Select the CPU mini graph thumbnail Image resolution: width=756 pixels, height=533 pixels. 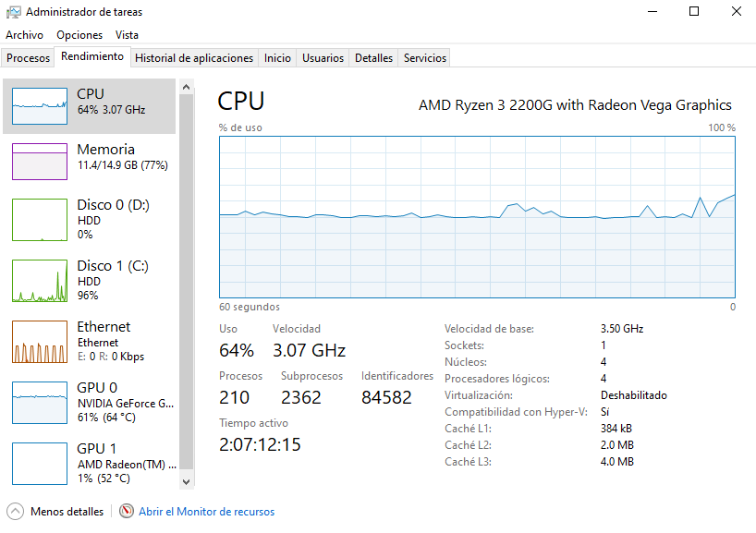click(40, 106)
